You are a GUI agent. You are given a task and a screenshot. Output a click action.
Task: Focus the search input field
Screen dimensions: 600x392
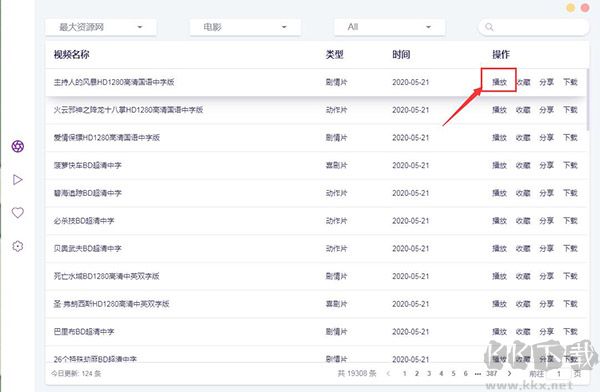coord(534,27)
